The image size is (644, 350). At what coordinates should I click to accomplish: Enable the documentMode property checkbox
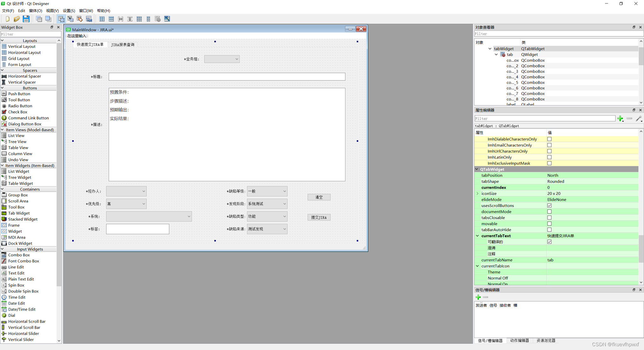549,212
